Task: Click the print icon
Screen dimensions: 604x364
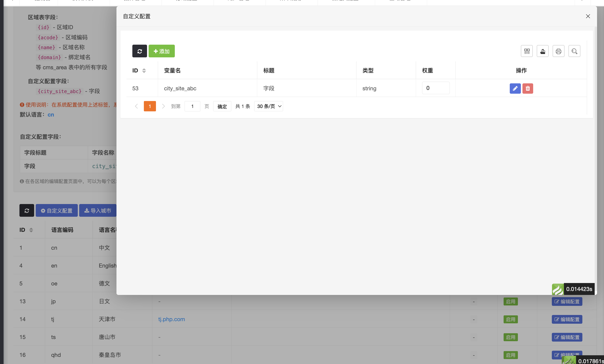Action: click(x=558, y=51)
